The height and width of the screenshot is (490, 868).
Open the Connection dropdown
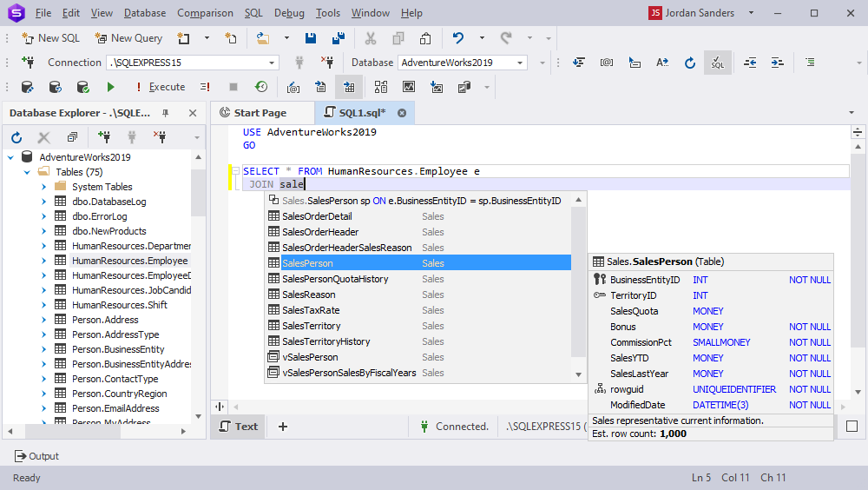click(271, 63)
